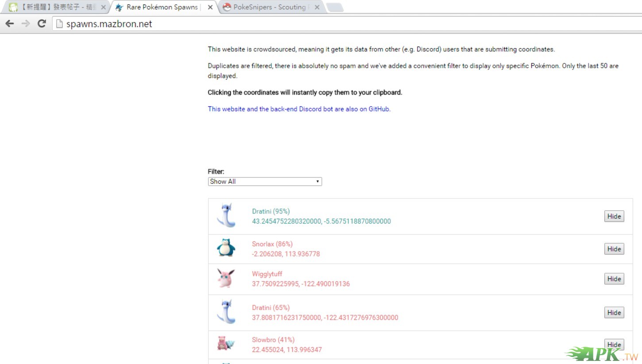Reload the spawns.mazbron.net page
Image resolution: width=642 pixels, height=364 pixels.
tap(42, 23)
